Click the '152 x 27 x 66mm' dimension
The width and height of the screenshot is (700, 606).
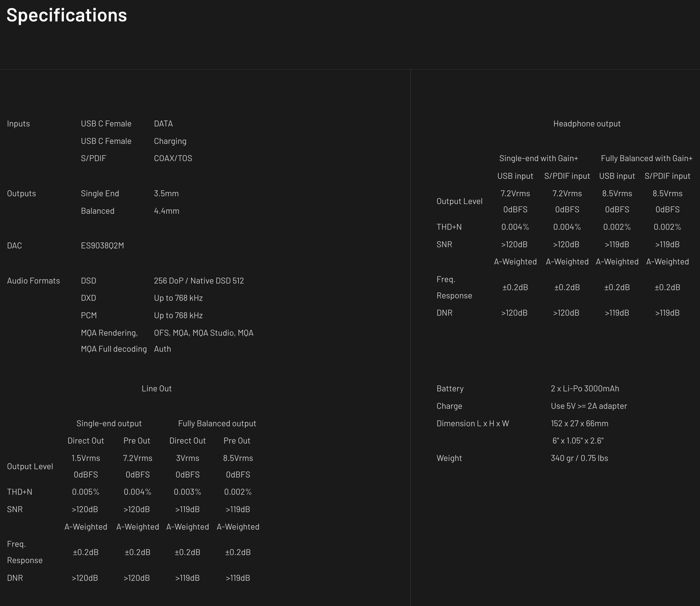579,423
